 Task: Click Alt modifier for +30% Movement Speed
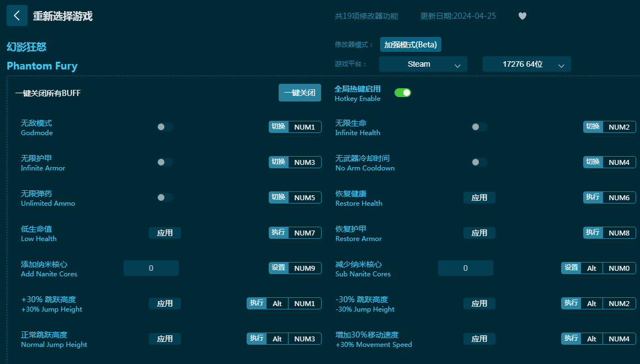click(591, 339)
